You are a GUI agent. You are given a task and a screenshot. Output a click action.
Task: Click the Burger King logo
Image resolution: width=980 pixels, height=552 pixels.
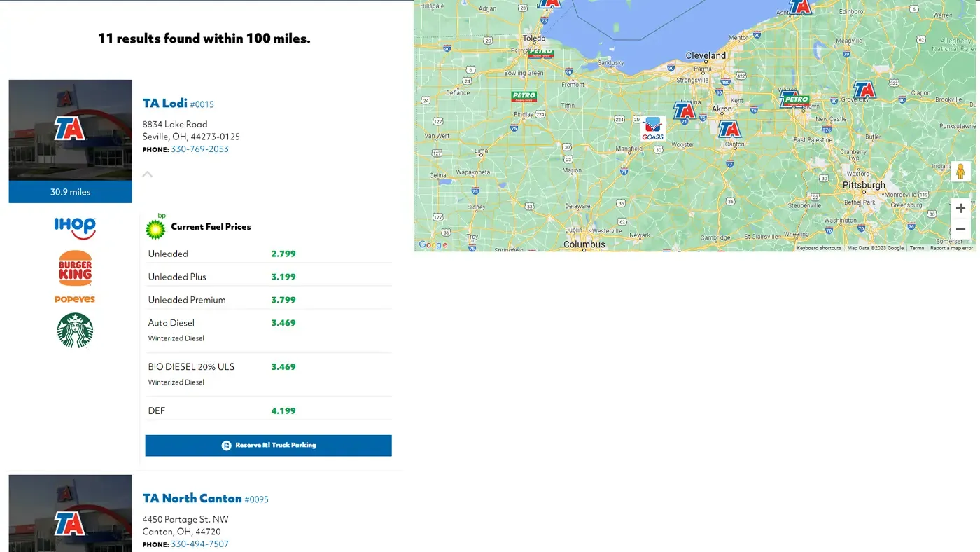point(75,268)
